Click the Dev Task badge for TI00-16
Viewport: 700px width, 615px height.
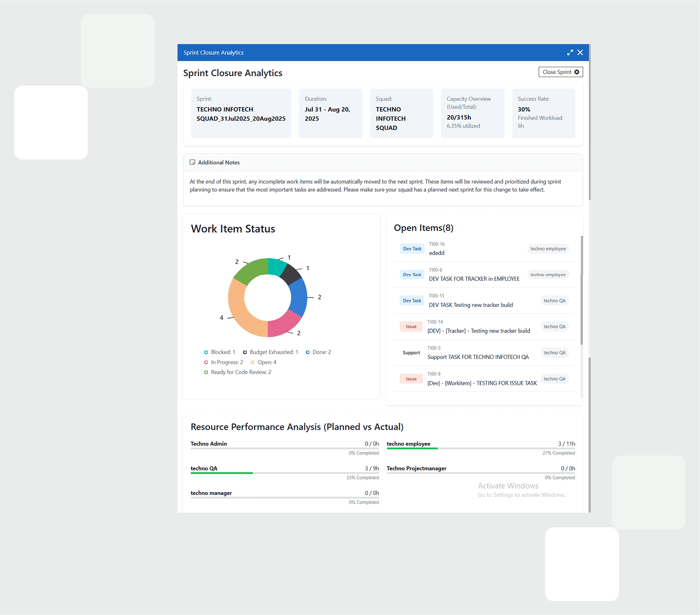coord(412,249)
